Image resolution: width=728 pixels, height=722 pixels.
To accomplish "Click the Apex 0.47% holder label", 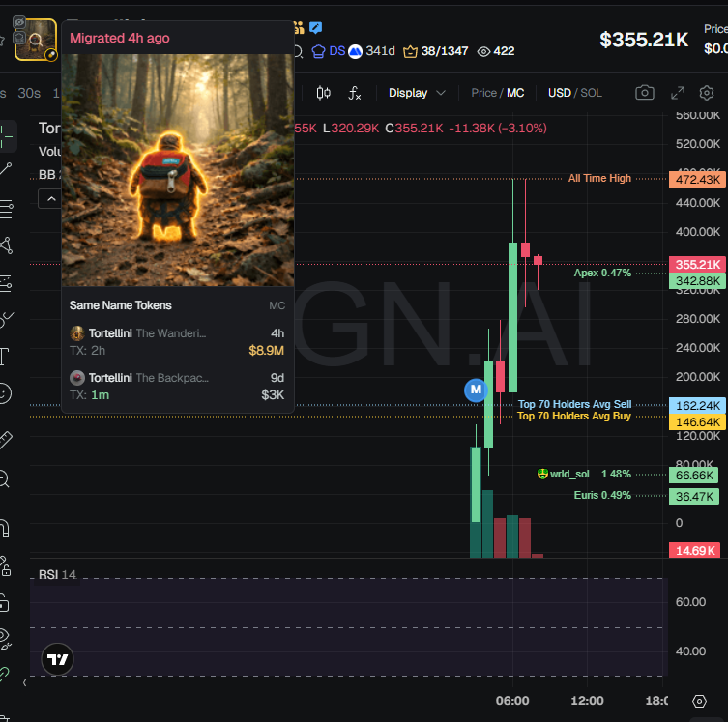I will (x=602, y=273).
